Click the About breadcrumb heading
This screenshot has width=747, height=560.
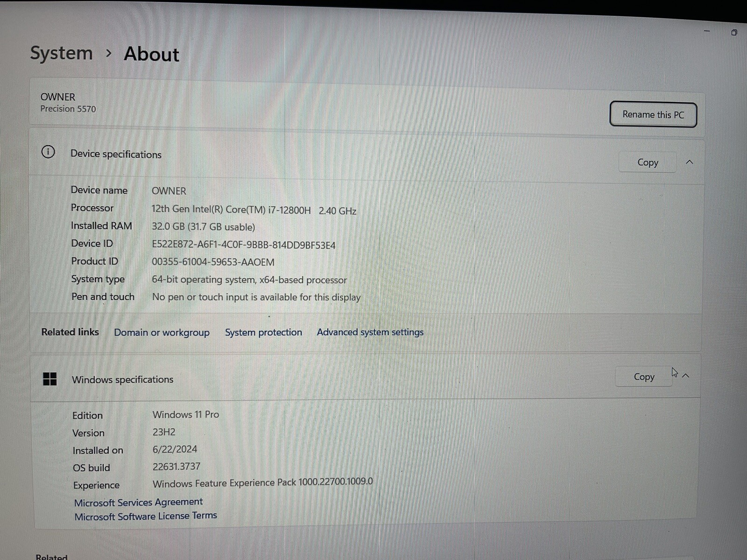[x=151, y=54]
